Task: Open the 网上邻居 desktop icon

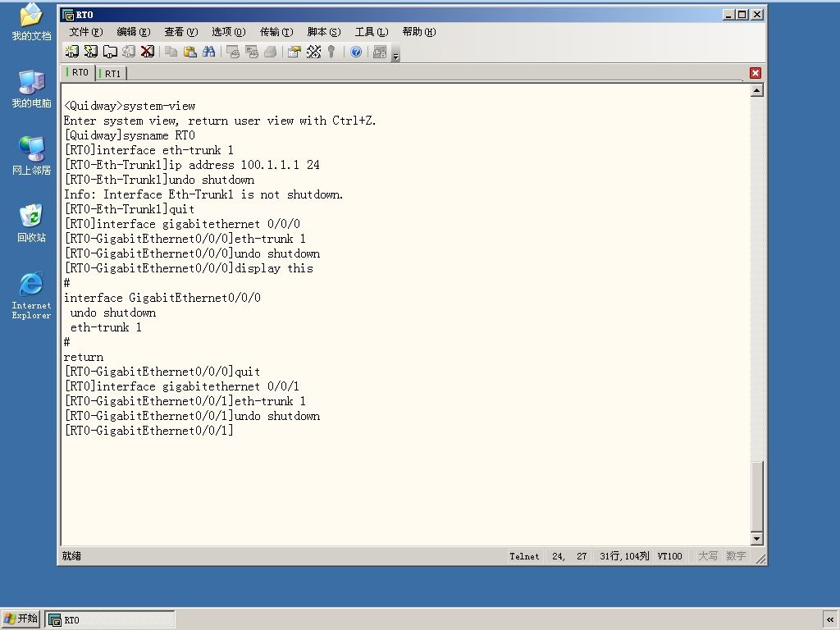Action: pos(32,156)
